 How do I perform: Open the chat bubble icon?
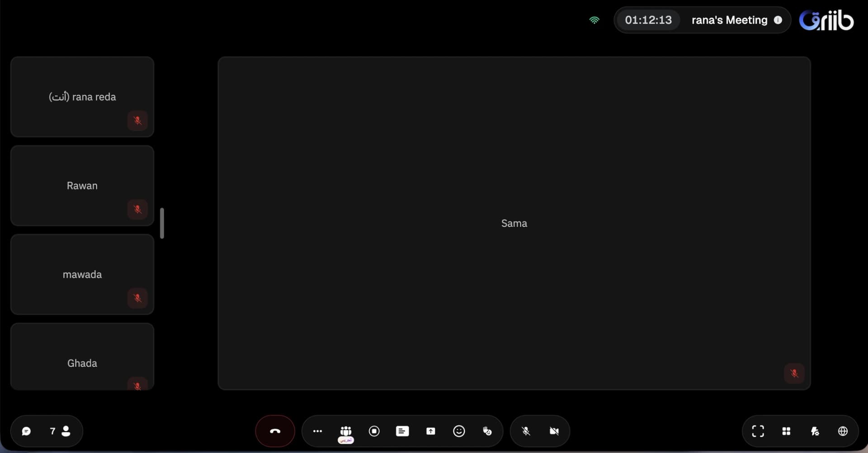(26, 431)
